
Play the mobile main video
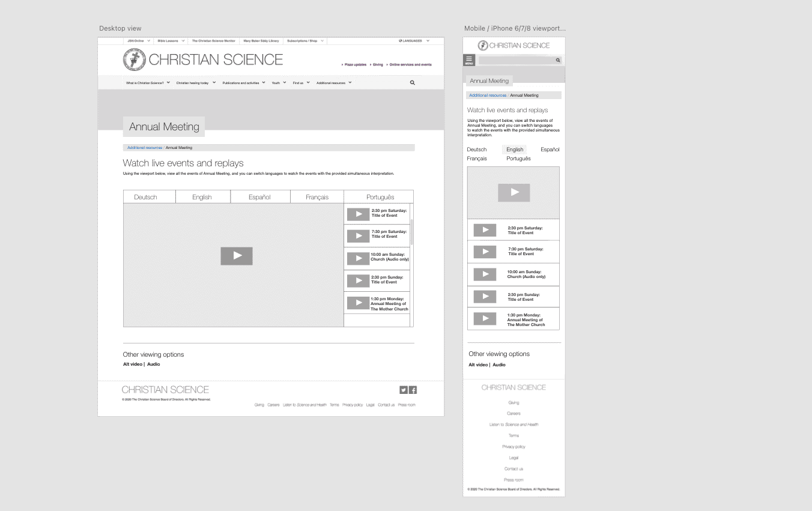(x=514, y=192)
